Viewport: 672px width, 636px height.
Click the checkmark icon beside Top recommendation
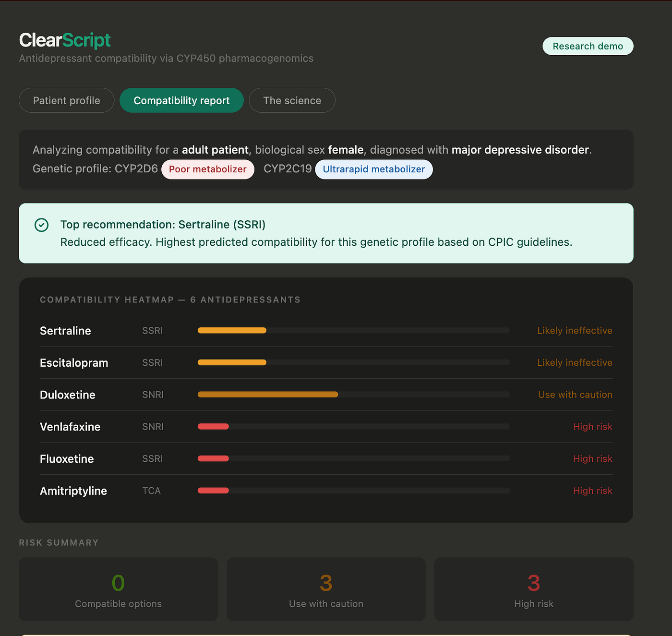coord(42,225)
